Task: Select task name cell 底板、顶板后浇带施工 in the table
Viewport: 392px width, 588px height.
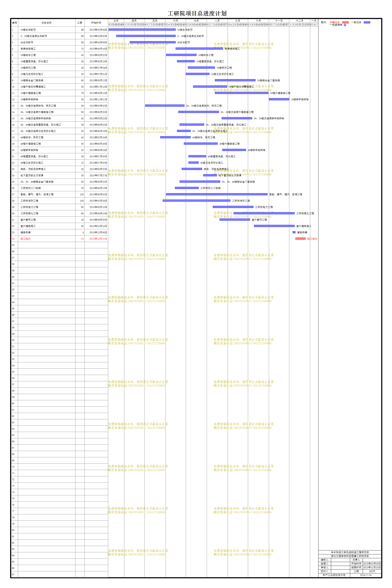Action: 46,169
